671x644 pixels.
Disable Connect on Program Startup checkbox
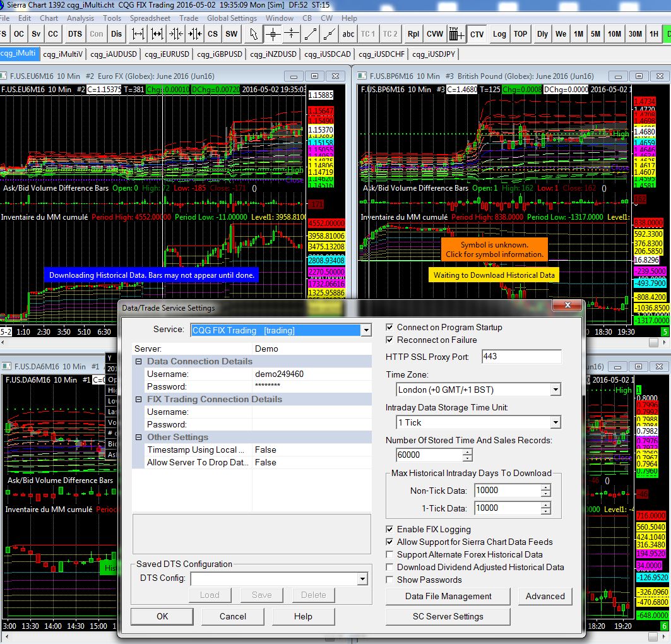pyautogui.click(x=390, y=327)
